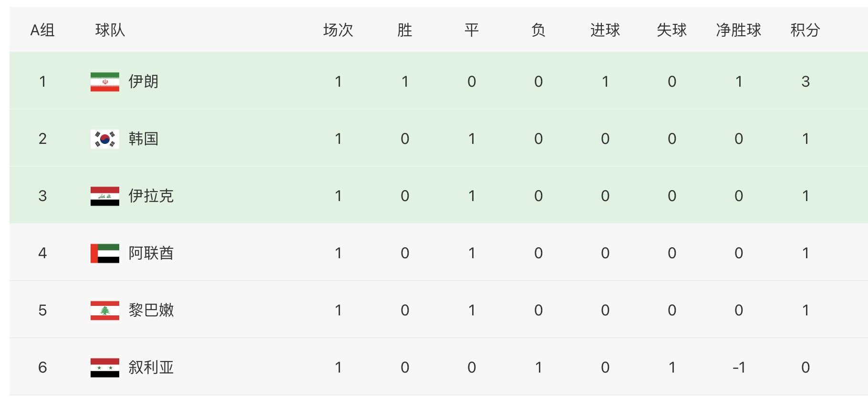Click Iran's points value 3
The width and height of the screenshot is (868, 404).
tap(805, 81)
